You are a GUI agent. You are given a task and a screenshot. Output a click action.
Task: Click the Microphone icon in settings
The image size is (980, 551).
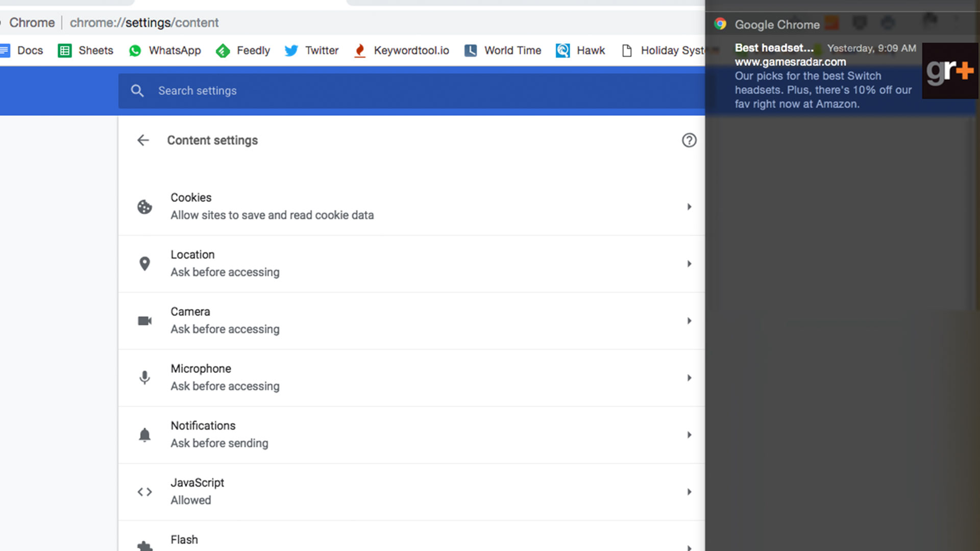(x=144, y=378)
